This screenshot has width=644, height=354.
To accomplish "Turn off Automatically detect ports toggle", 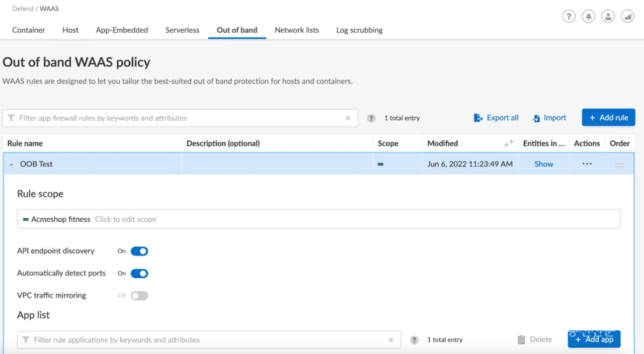I will (139, 274).
